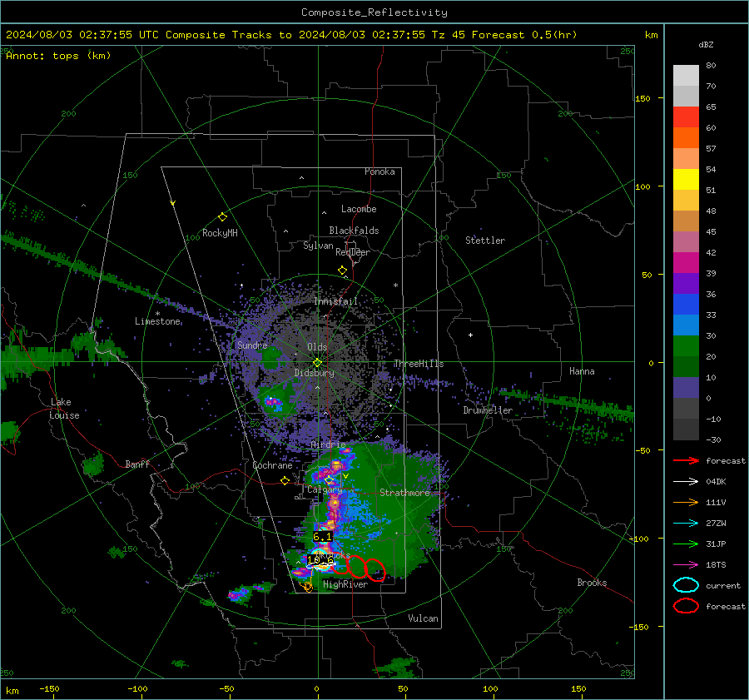Viewport: 749px width, 700px height.
Task: Click the Airdrie label
Action: pos(328,444)
